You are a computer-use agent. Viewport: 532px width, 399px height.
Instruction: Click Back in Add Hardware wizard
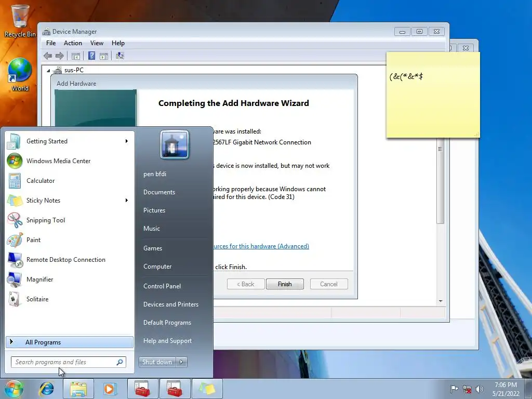pos(246,284)
